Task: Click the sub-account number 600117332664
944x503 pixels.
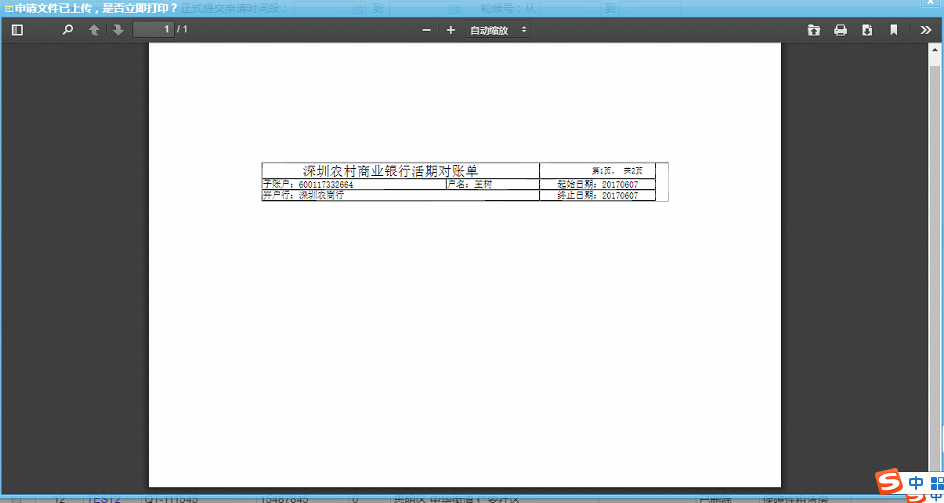Action: (x=326, y=184)
